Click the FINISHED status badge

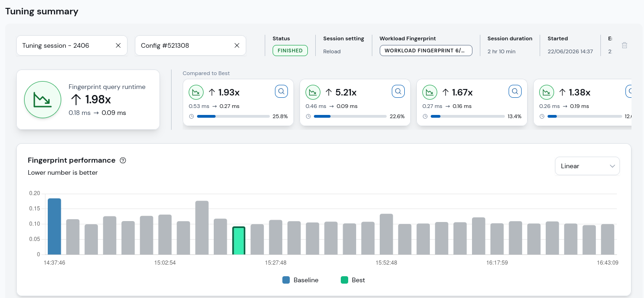(290, 51)
